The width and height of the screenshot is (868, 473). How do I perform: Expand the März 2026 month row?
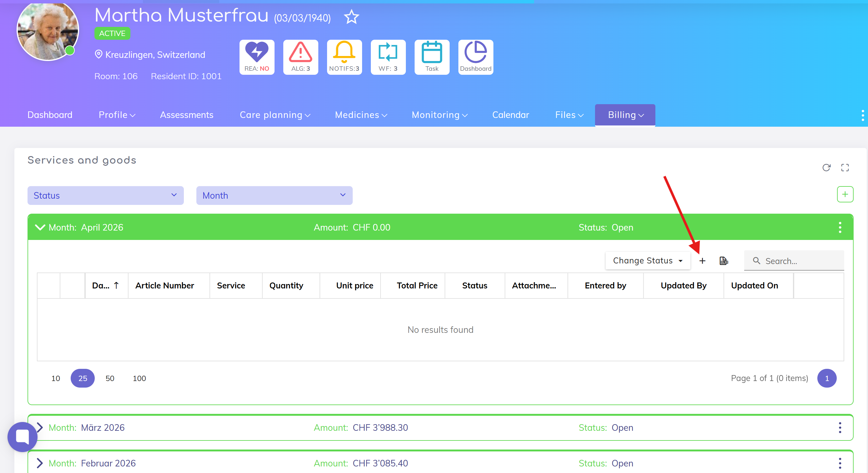coord(40,428)
